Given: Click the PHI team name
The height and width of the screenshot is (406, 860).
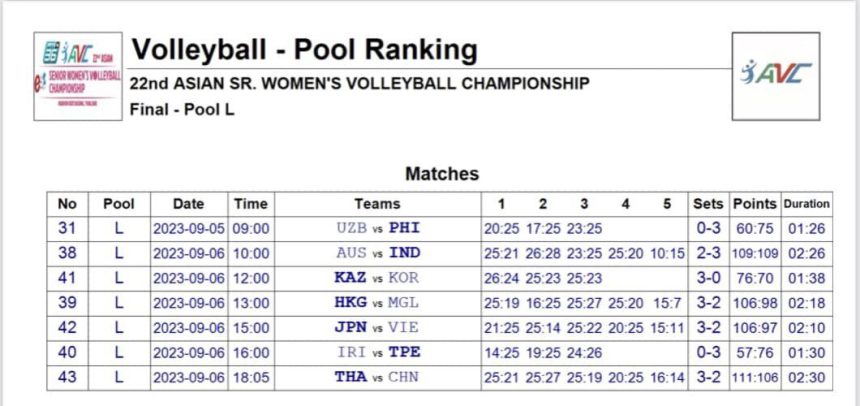Looking at the screenshot, I should click(x=404, y=228).
